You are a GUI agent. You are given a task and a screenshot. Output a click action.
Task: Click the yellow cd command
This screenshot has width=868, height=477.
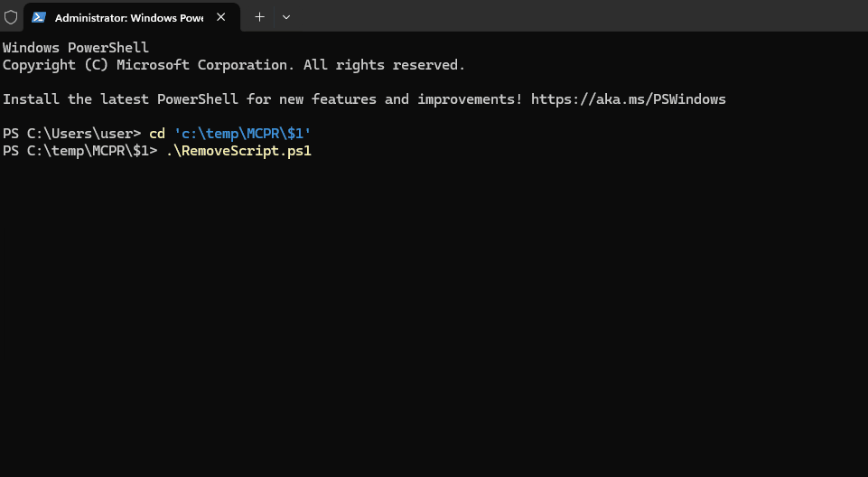[157, 134]
